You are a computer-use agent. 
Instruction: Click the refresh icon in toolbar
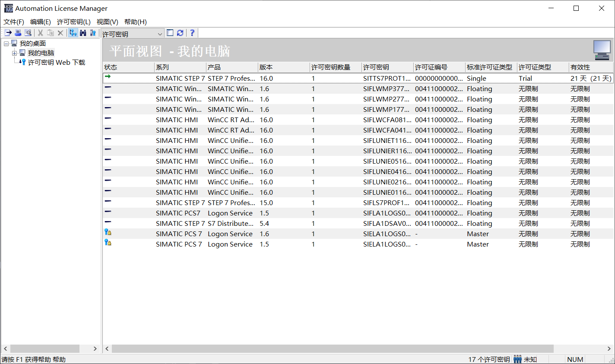click(180, 33)
